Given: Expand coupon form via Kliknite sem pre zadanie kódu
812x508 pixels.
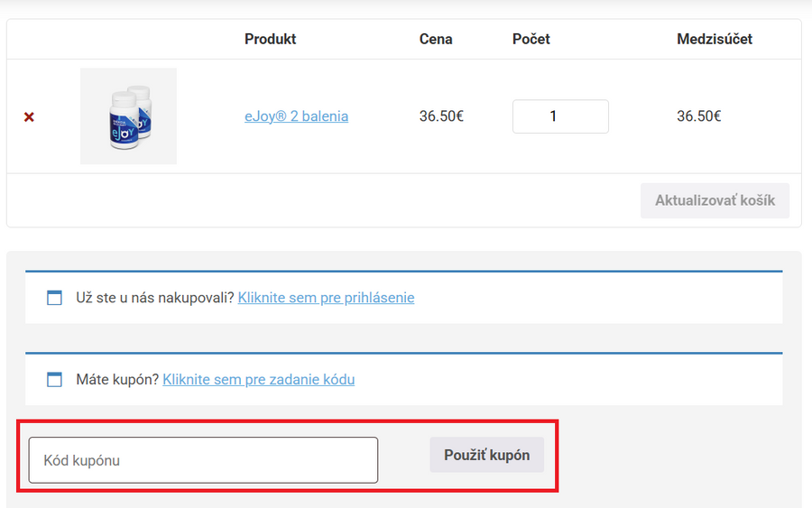Looking at the screenshot, I should [x=258, y=380].
